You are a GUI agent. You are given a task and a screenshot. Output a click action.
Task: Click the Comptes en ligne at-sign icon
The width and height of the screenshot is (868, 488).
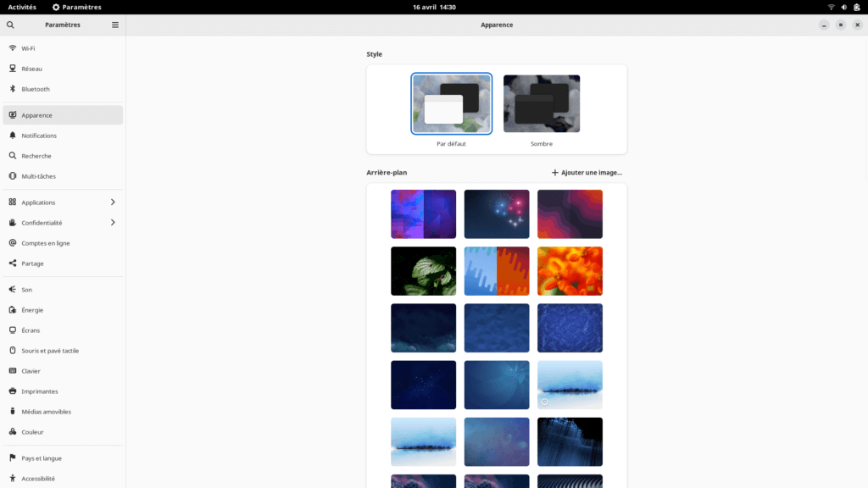(x=13, y=243)
